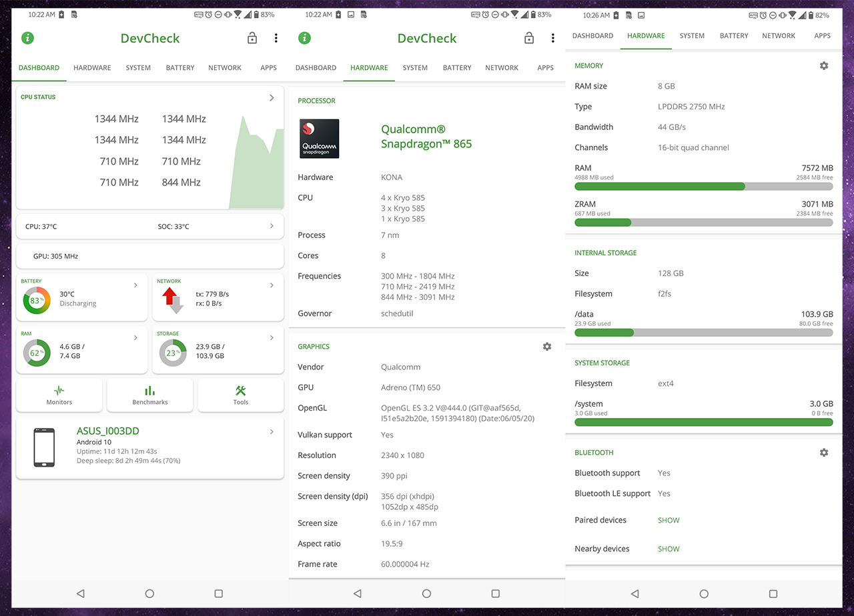Tap RAM 62% ring gauge
Screen dimensions: 854x616
(37, 353)
